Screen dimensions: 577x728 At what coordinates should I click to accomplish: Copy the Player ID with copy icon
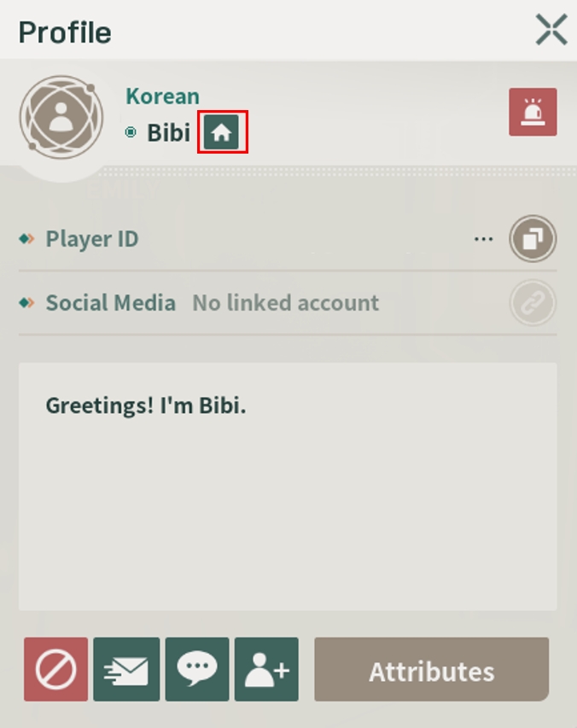point(533,239)
